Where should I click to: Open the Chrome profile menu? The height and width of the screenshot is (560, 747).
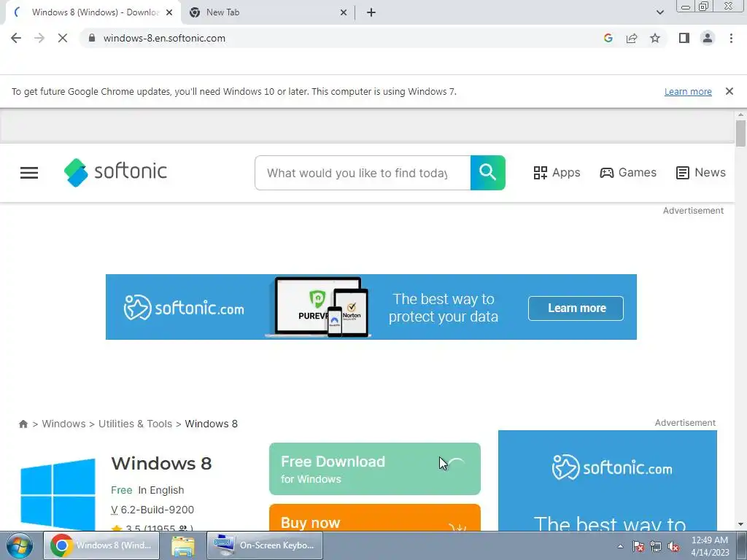[708, 38]
